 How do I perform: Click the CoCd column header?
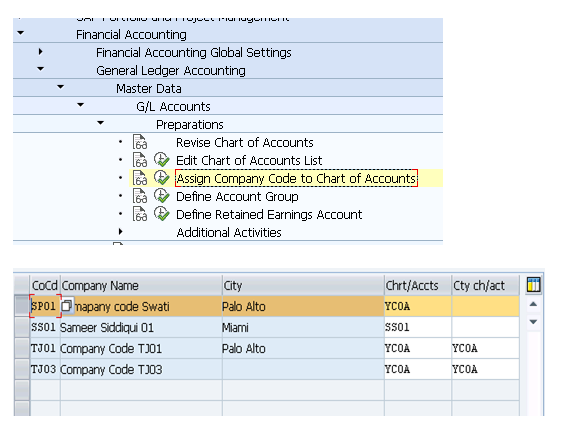point(45,285)
